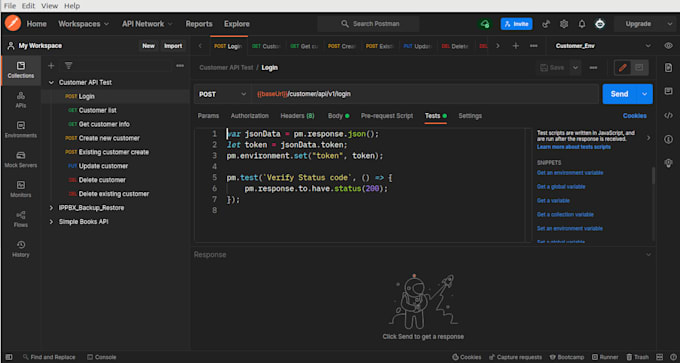The width and height of the screenshot is (680, 363).
Task: Open the View menu
Action: [49, 6]
